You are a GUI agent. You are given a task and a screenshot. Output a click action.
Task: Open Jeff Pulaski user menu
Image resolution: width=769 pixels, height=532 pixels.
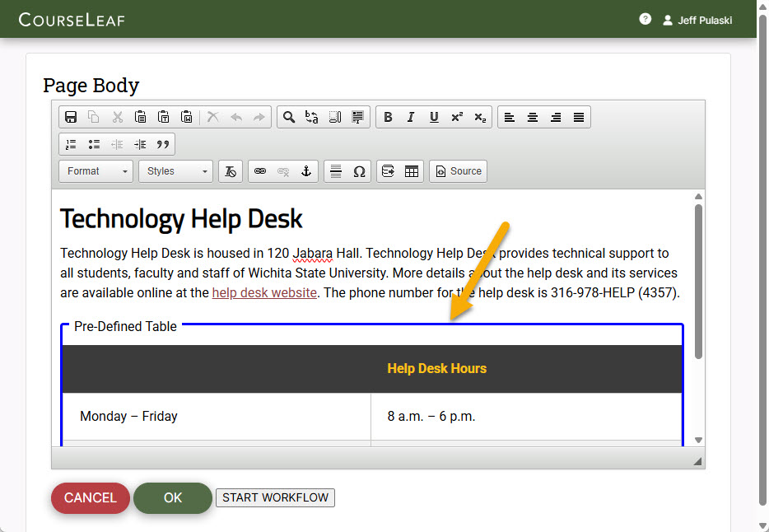click(x=697, y=20)
